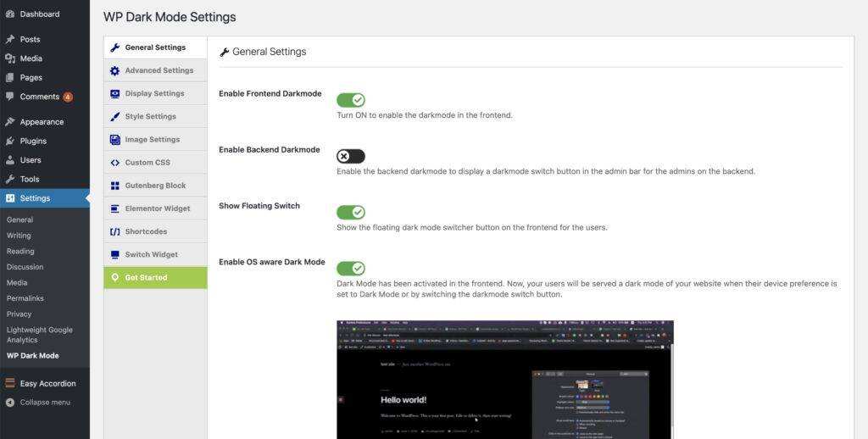Turn on the Enable Backend Darkmode switch
868x439 pixels.
click(351, 156)
